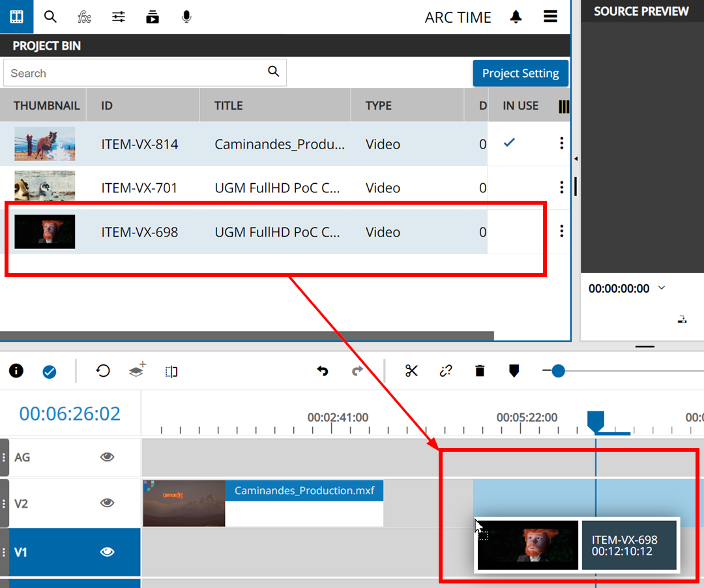This screenshot has height=588, width=704.
Task: Click the Project Setting button
Action: (x=520, y=73)
